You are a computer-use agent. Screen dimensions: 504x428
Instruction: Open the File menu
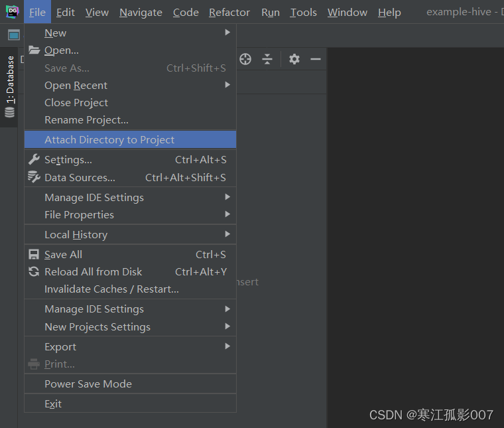[x=37, y=12]
